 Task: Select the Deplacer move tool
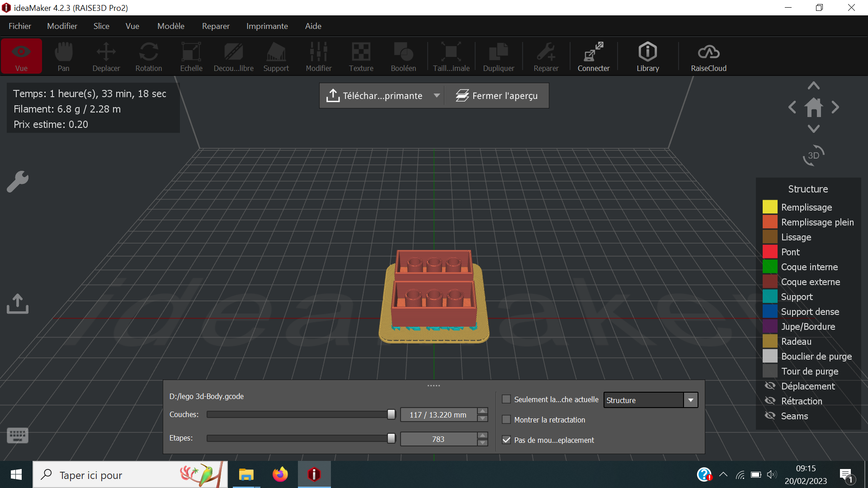pos(106,56)
